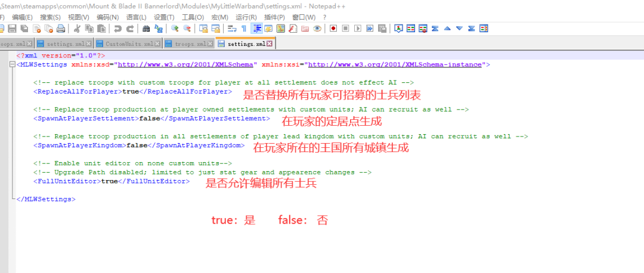Click the true value in FullUnitEditor

click(x=109, y=181)
